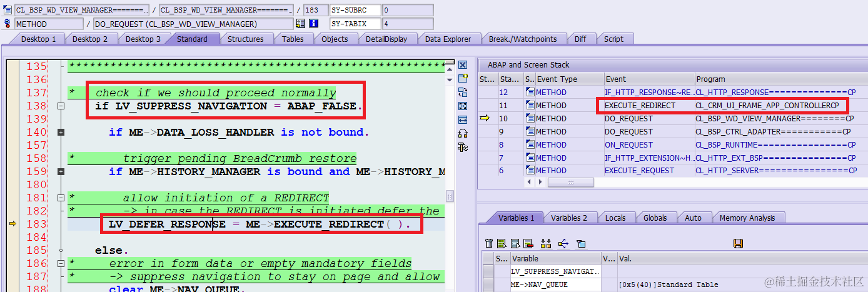
Task: Click the orange save diskette icon
Action: click(x=738, y=243)
